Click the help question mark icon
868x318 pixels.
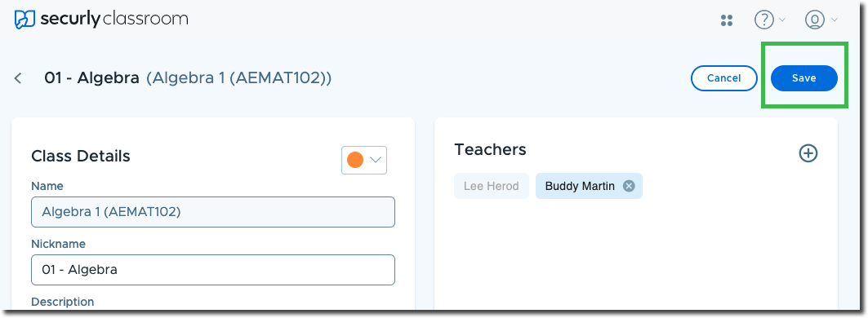[764, 20]
